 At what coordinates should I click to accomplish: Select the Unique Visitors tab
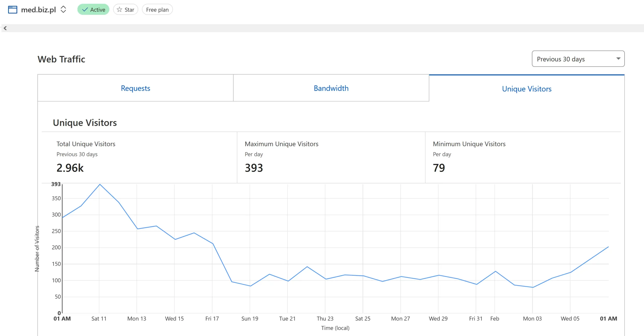[527, 89]
